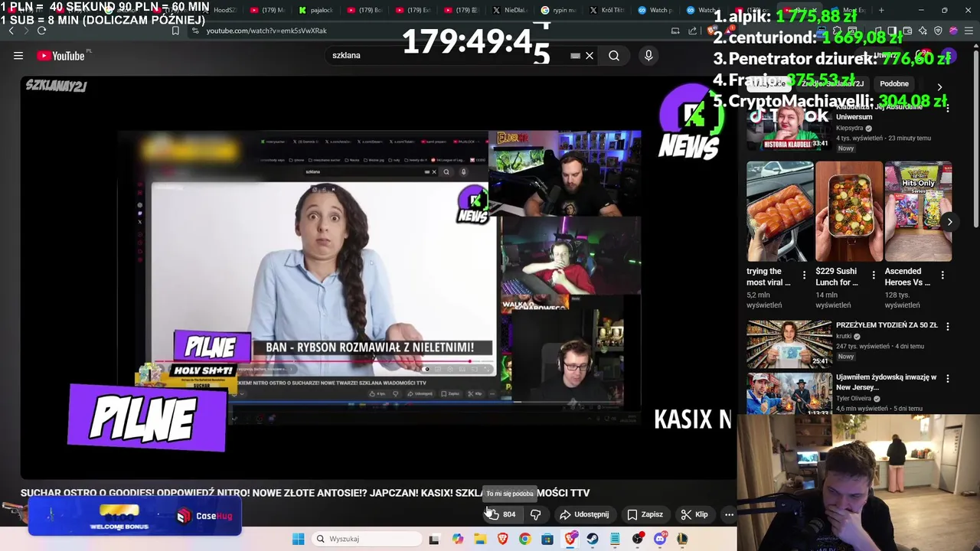The width and height of the screenshot is (980, 551).
Task: Open Discord from the taskbar
Action: pyautogui.click(x=660, y=539)
